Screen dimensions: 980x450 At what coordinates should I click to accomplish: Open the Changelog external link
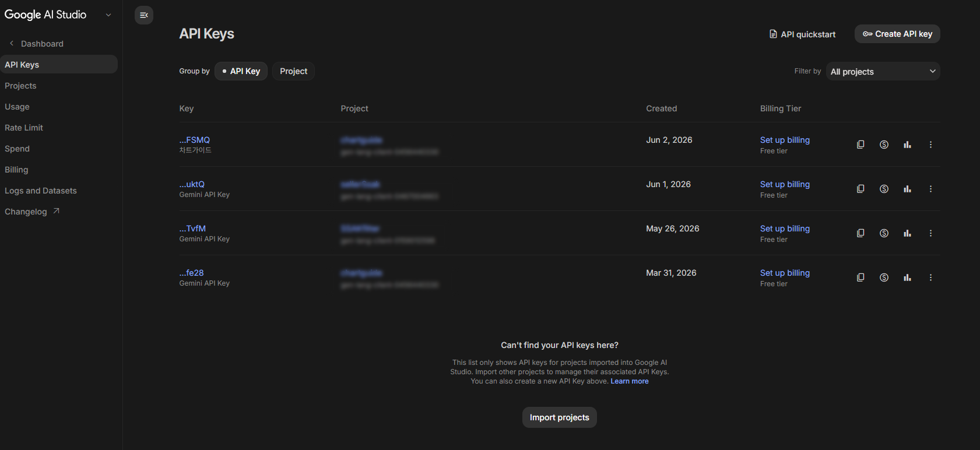(x=32, y=212)
